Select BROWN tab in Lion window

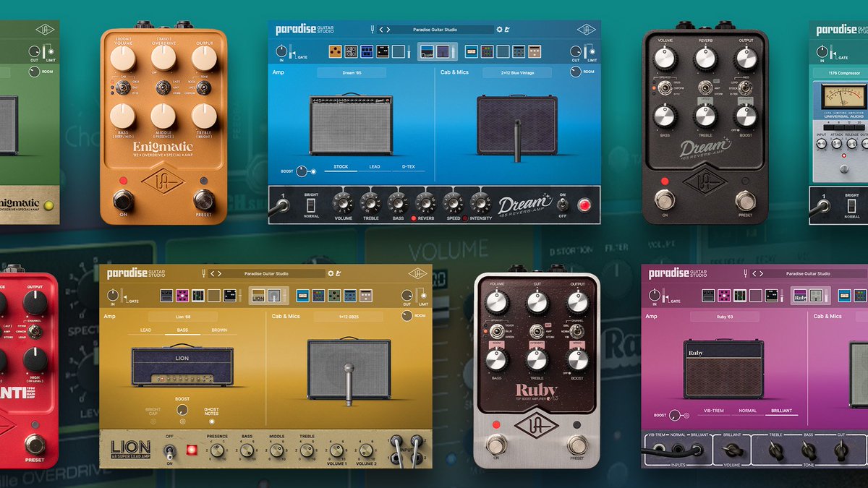(219, 330)
